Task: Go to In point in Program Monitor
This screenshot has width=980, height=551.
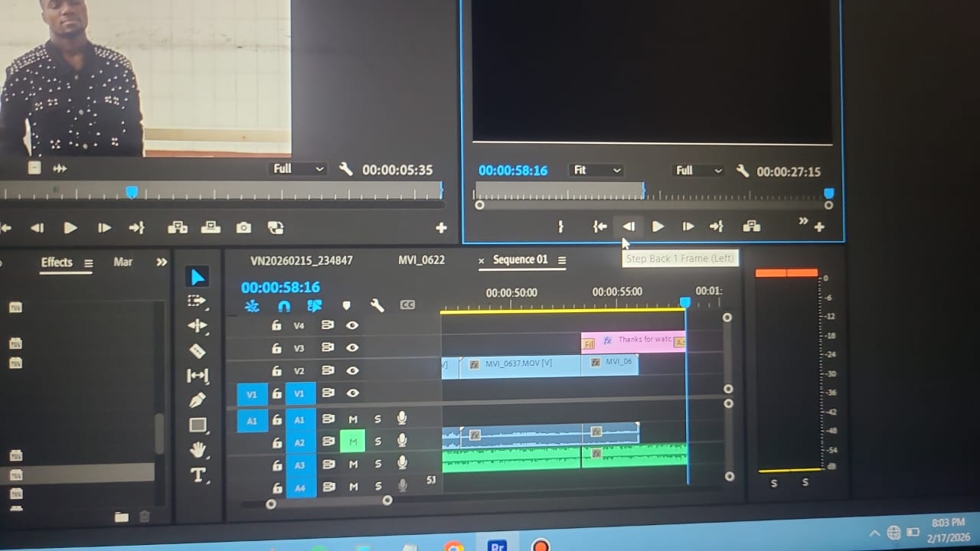Action: click(600, 227)
